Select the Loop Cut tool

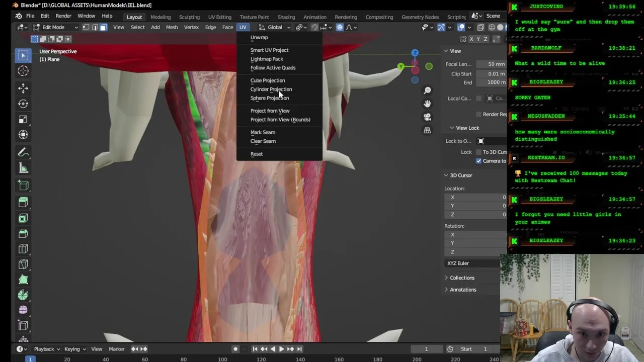pyautogui.click(x=23, y=249)
